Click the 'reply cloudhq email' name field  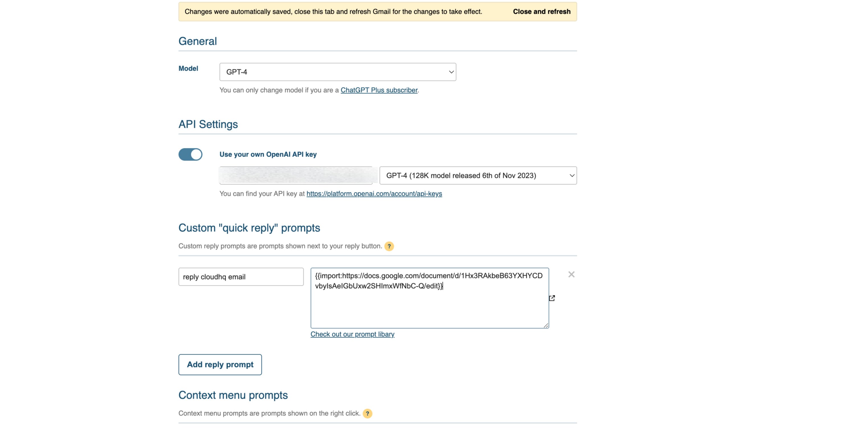click(241, 277)
